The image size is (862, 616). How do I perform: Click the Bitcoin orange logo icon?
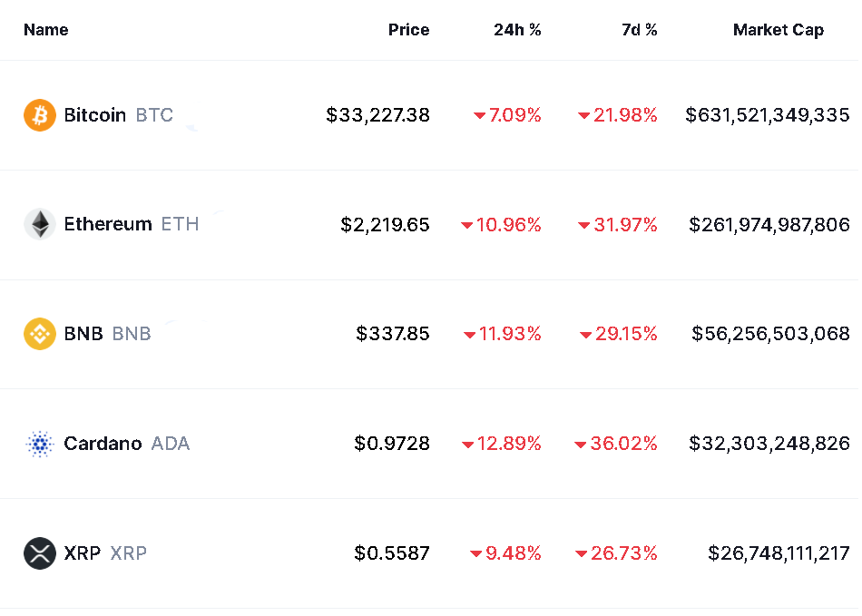point(40,115)
